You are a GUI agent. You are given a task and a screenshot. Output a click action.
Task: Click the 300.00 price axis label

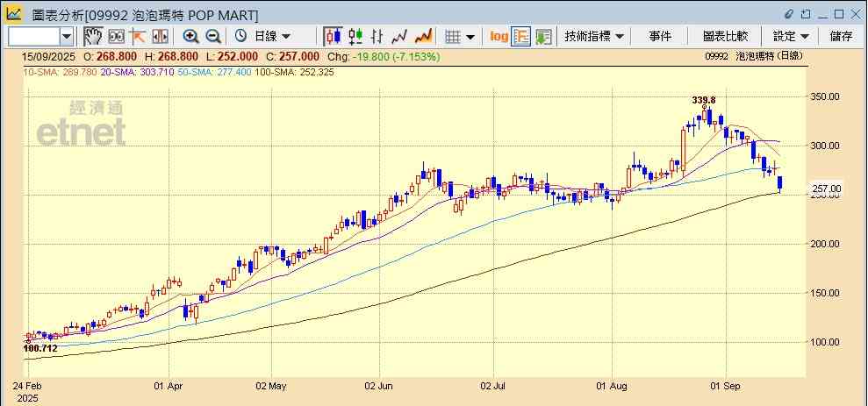tap(825, 146)
